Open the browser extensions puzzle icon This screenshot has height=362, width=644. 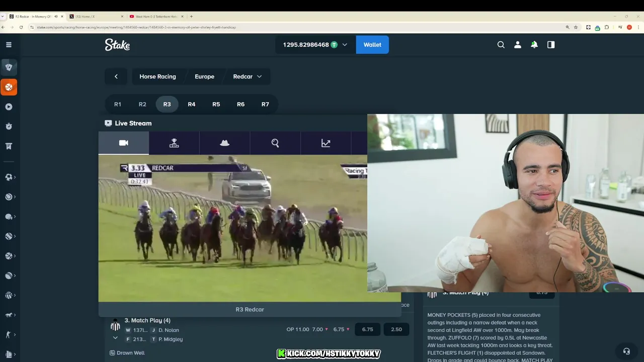(x=606, y=27)
